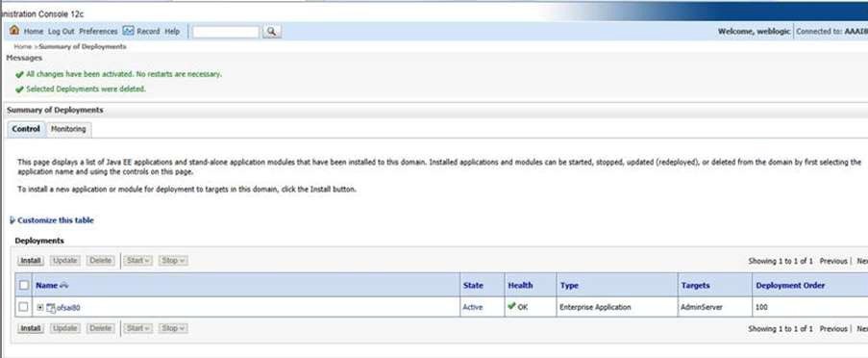
Task: Click the bottom Previous pagination link
Action: click(833, 328)
